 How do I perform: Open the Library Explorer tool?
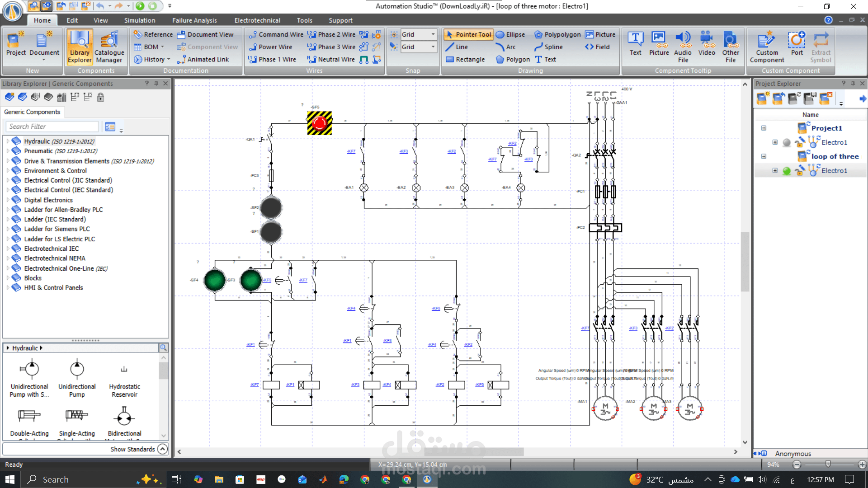pyautogui.click(x=80, y=47)
